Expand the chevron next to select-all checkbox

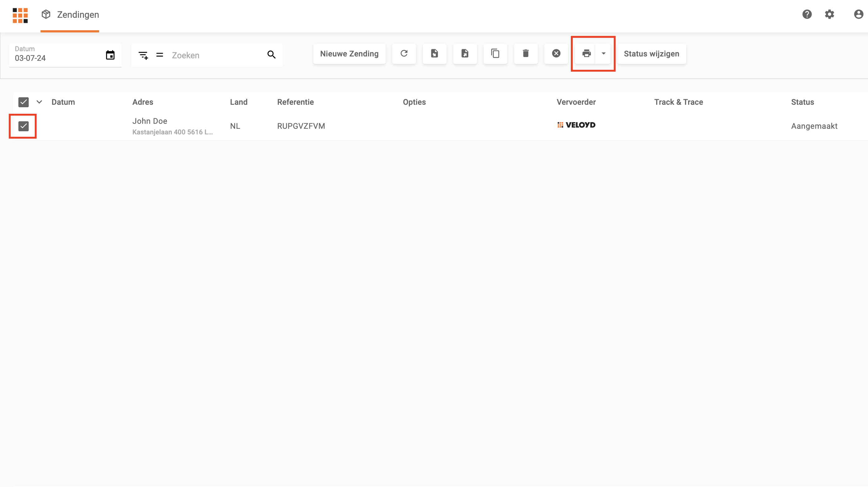click(x=39, y=102)
